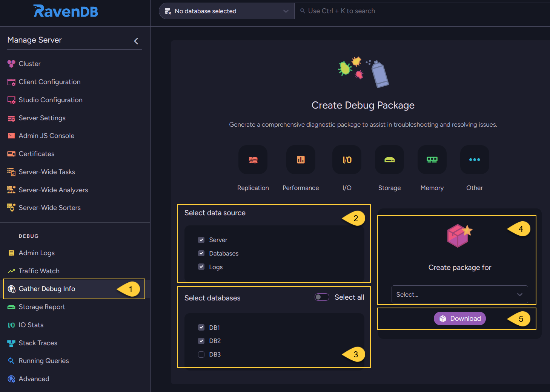
Task: Uncheck the Databases data source checkbox
Action: click(201, 253)
